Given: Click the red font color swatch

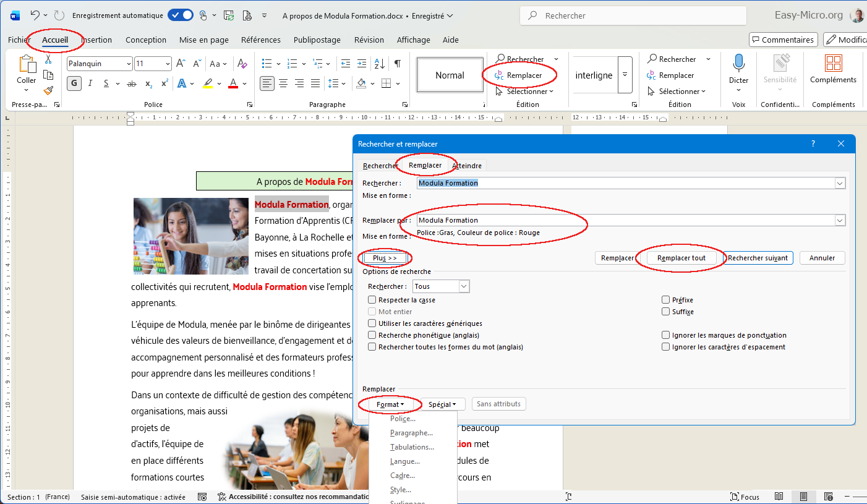Looking at the screenshot, I should (x=233, y=83).
